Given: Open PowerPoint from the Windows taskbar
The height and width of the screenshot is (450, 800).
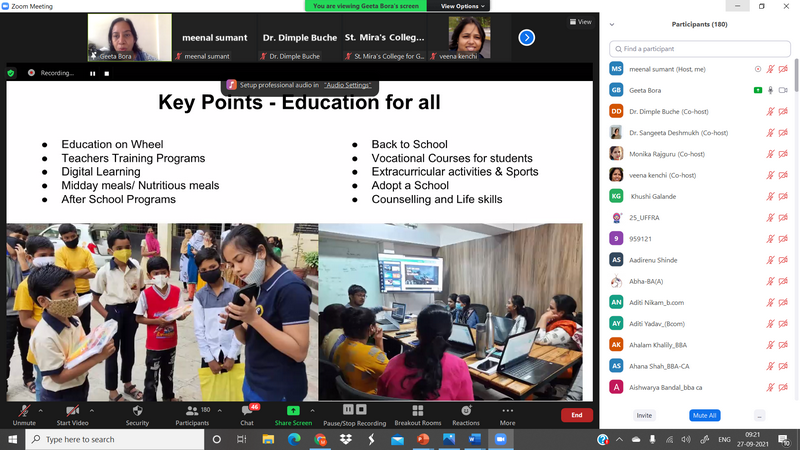Looking at the screenshot, I should (x=423, y=439).
